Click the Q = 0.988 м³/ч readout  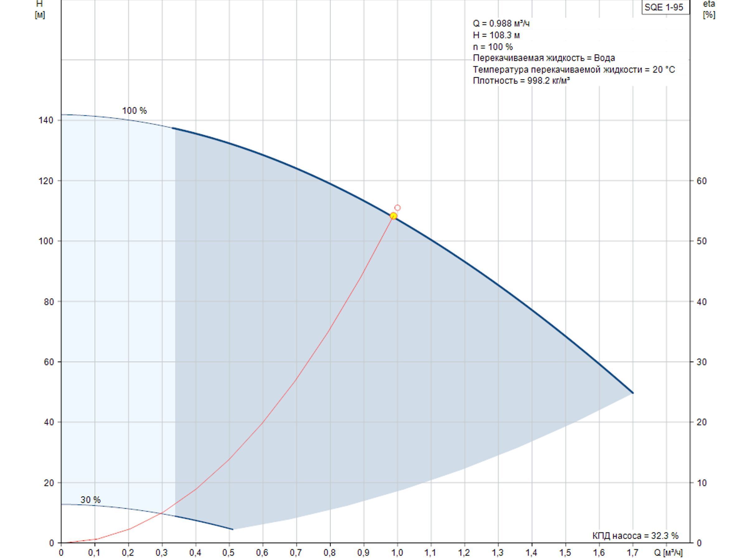tap(501, 24)
